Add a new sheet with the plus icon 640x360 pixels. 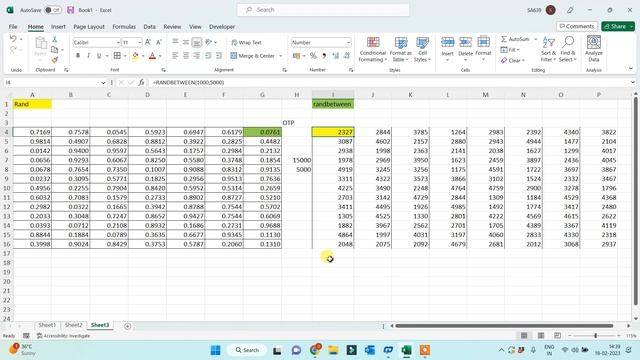click(x=127, y=326)
